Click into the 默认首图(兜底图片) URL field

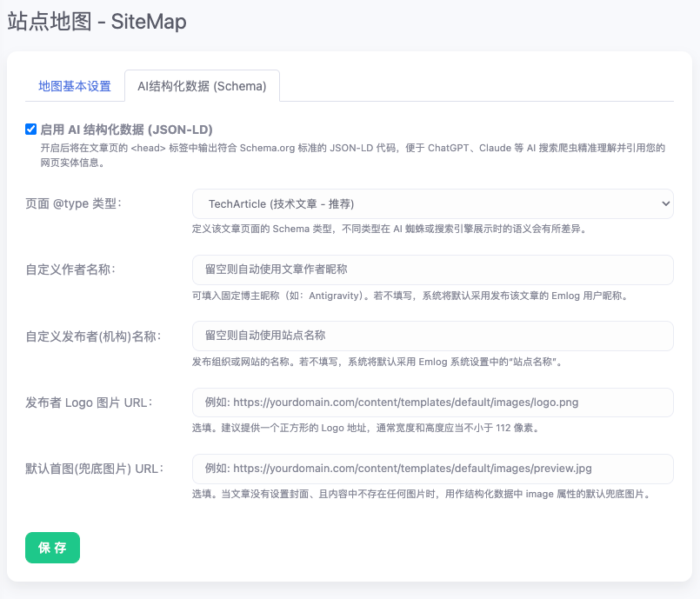(432, 469)
